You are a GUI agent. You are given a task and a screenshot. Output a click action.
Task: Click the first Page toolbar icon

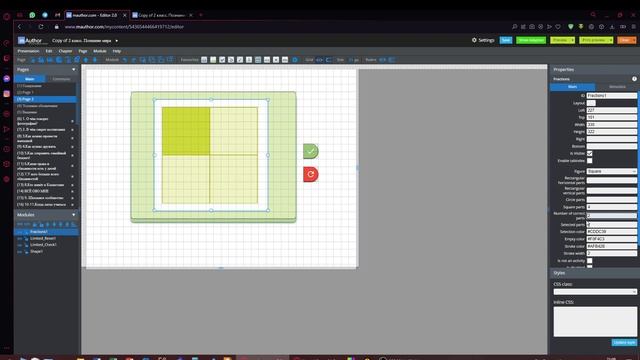pos(32,60)
